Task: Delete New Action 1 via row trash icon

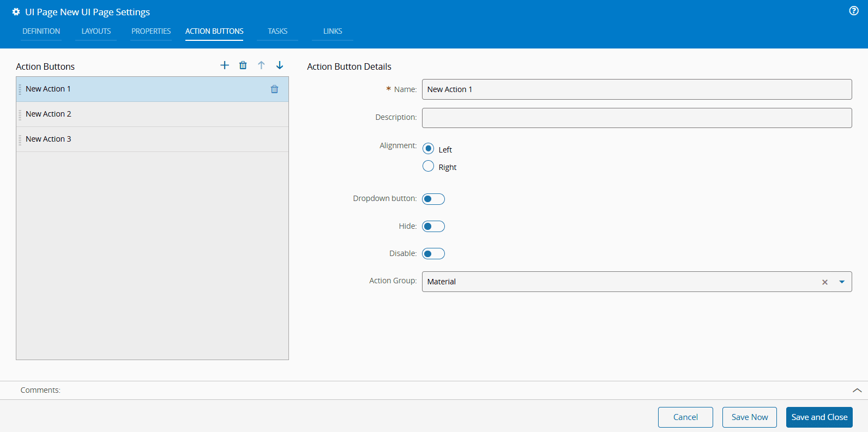Action: pyautogui.click(x=274, y=89)
